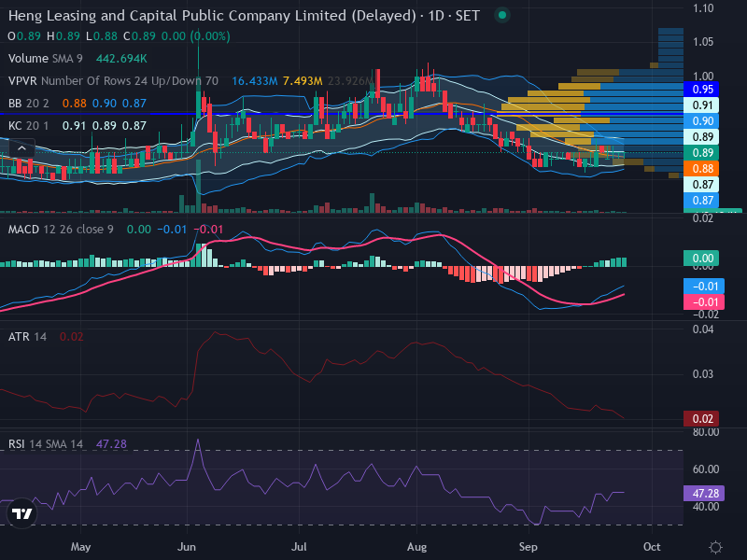The width and height of the screenshot is (747, 560).
Task: Click the 80.00 RSI scale label
Action: [706, 432]
